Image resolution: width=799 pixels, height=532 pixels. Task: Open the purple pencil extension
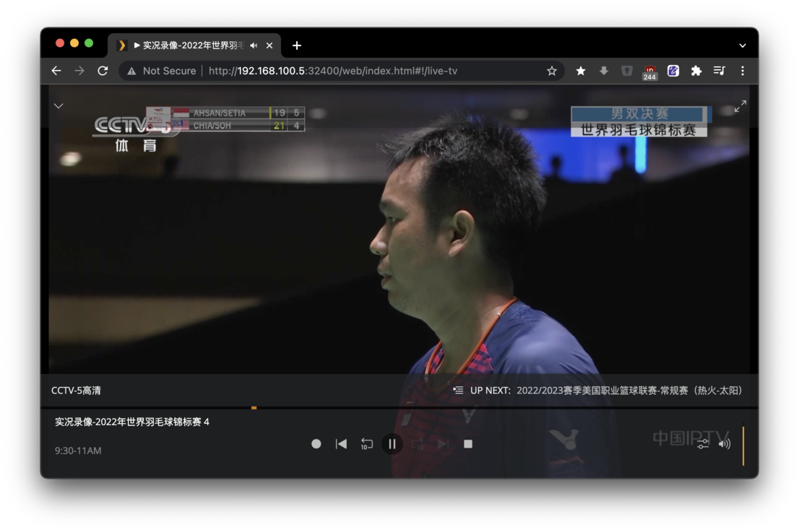point(673,71)
